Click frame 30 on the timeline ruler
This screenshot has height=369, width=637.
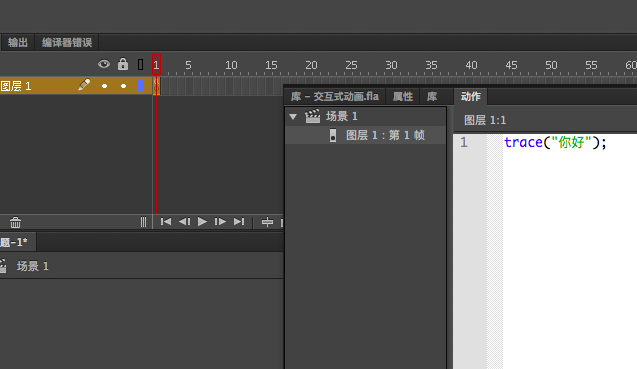click(391, 65)
